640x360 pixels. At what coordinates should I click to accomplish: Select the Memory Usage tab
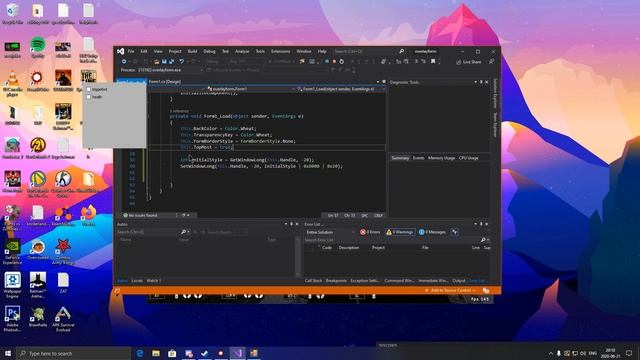pos(441,158)
